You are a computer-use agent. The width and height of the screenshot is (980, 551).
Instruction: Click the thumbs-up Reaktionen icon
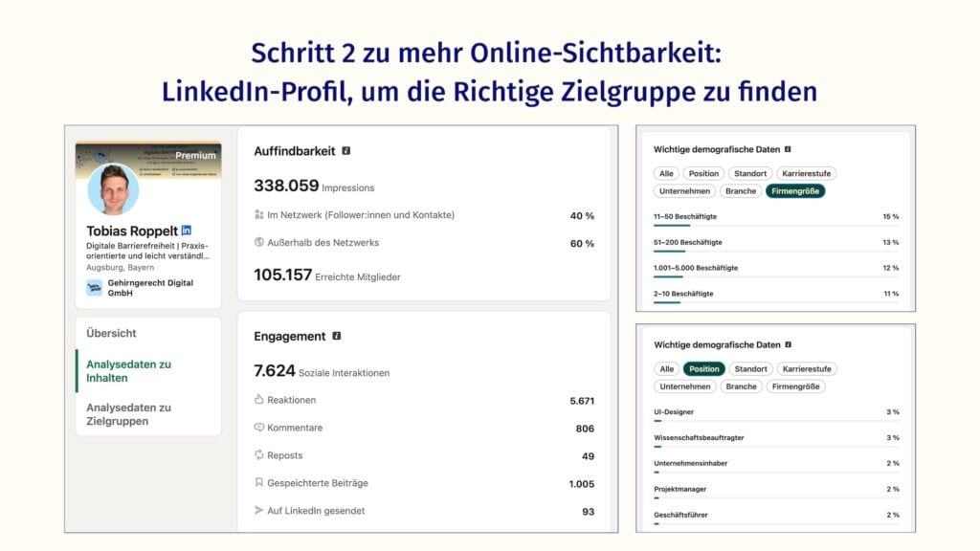(258, 399)
